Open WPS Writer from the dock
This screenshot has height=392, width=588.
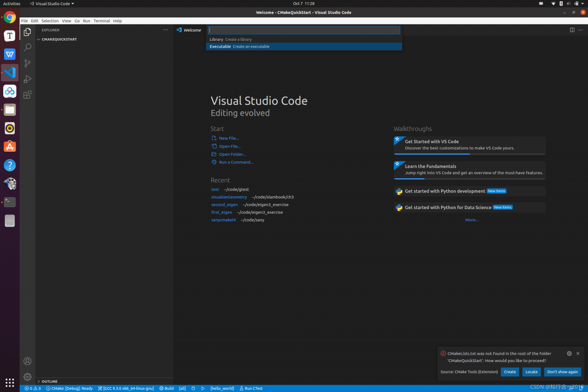tap(10, 54)
